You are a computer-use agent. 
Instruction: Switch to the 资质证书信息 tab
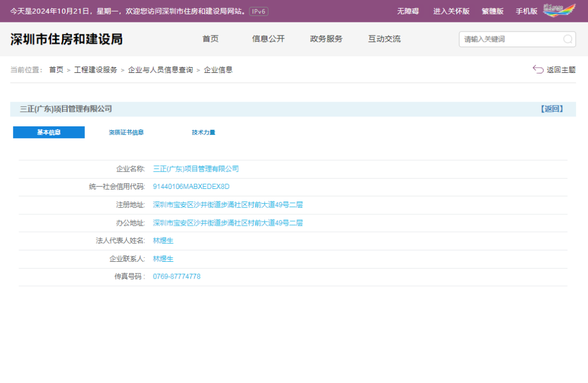126,132
